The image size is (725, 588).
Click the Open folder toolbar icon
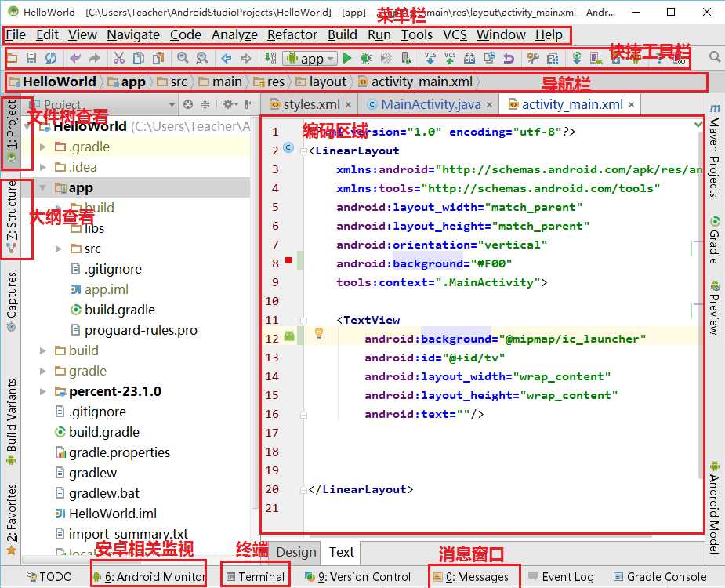12,58
